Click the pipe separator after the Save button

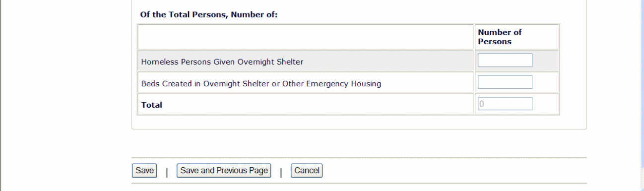[x=167, y=172]
